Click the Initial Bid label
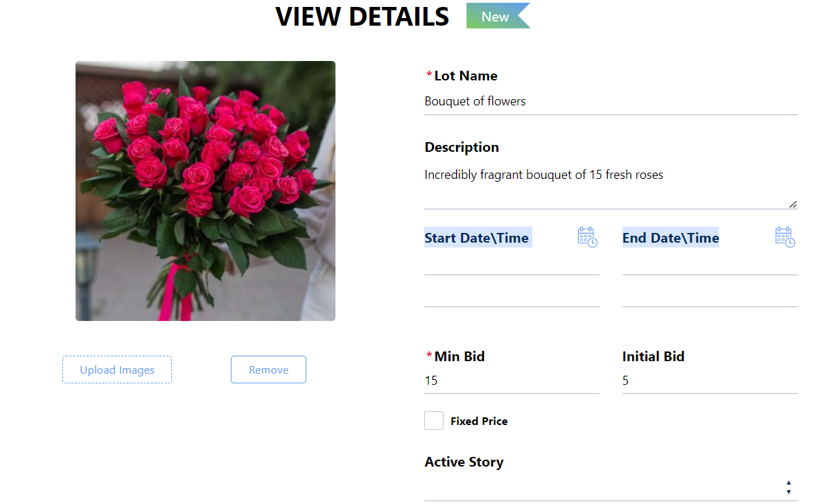829x504 pixels. point(654,356)
